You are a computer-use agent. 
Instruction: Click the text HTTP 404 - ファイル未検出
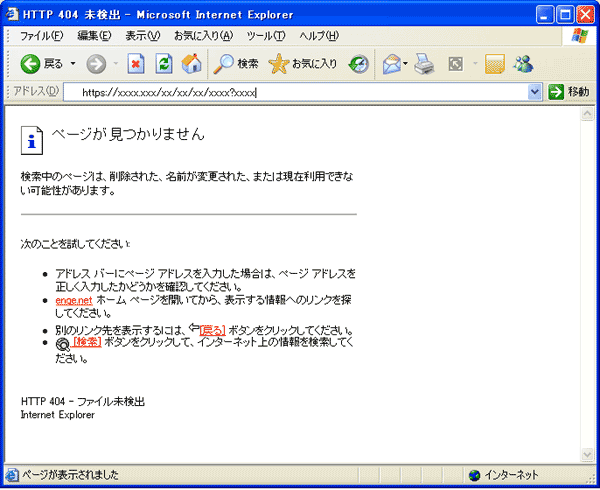pos(83,401)
